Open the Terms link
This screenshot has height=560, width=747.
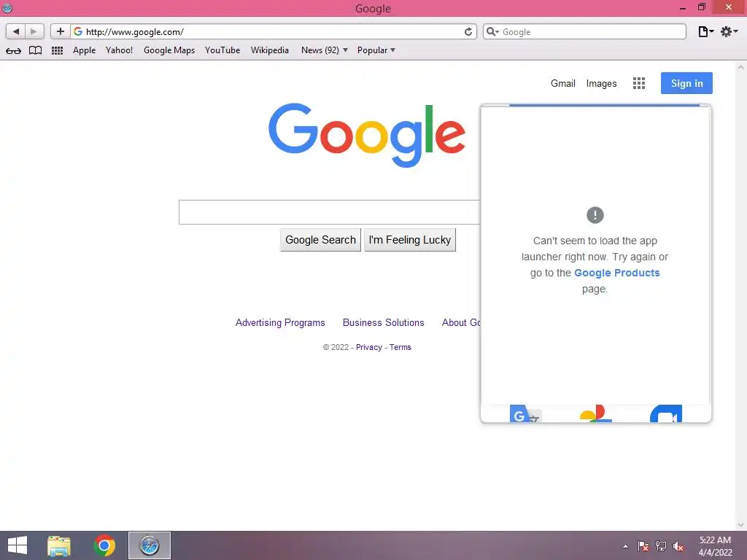(x=400, y=347)
